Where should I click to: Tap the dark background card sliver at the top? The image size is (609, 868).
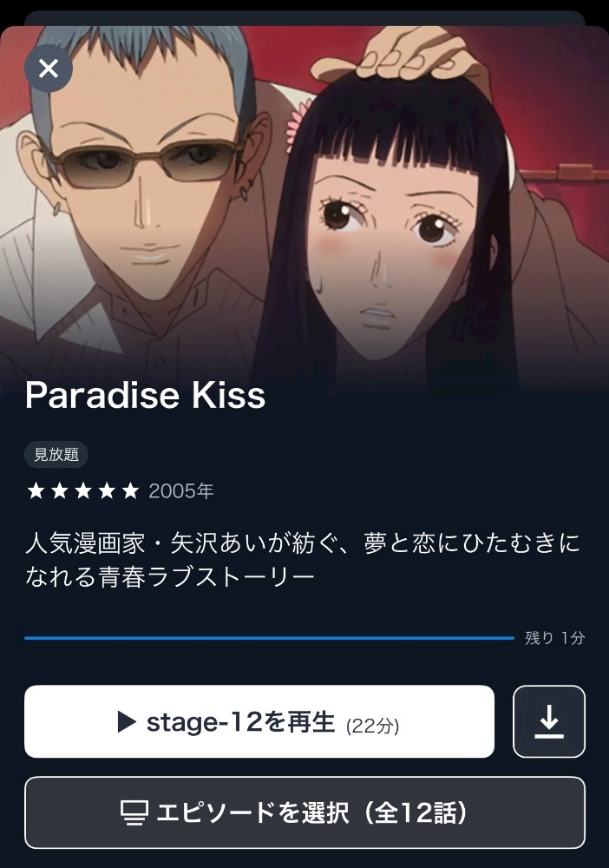[x=304, y=17]
